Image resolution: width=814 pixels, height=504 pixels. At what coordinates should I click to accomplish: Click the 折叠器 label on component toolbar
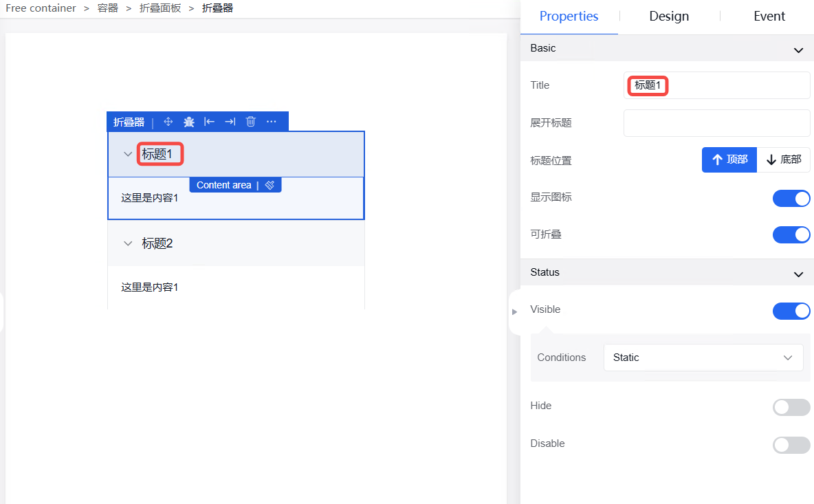[x=129, y=122]
